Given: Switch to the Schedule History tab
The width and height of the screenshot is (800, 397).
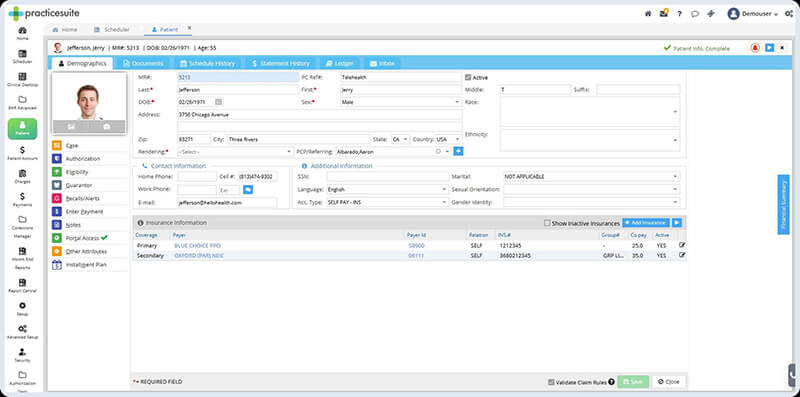Looking at the screenshot, I should point(207,63).
